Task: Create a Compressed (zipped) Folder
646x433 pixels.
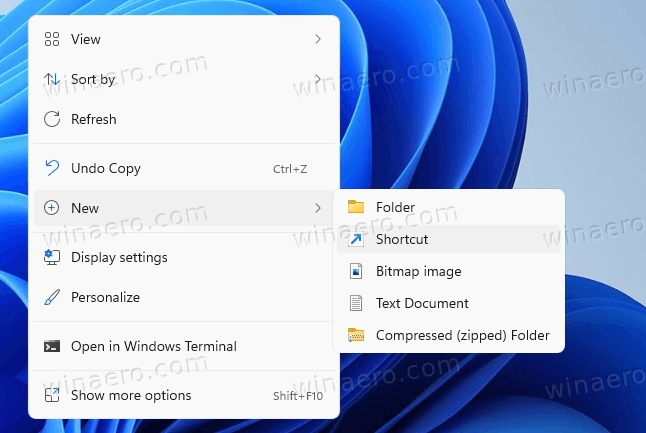Action: [x=462, y=335]
